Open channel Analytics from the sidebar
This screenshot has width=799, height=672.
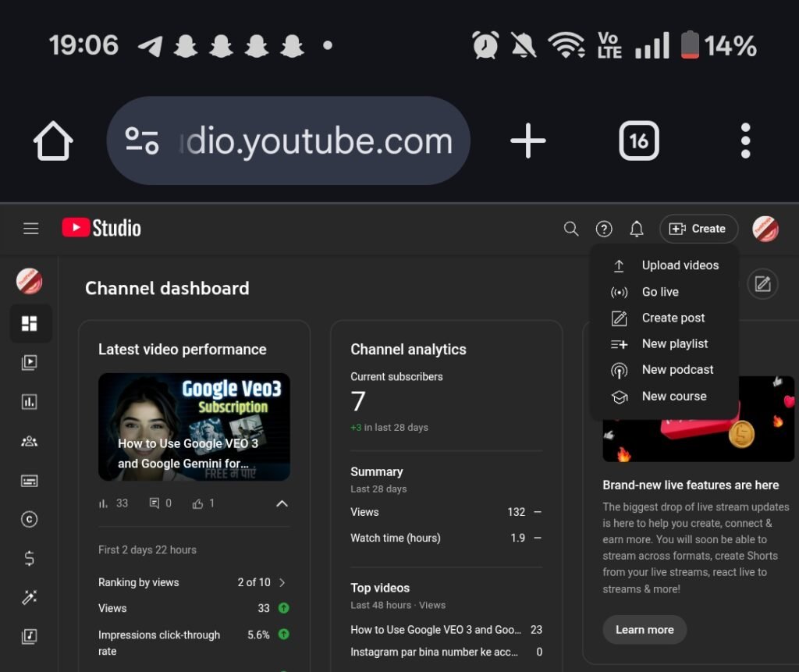pos(30,401)
